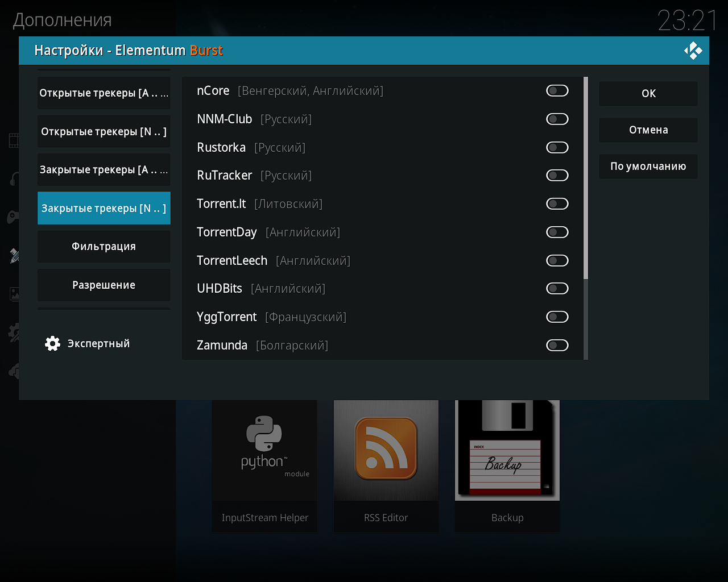Select the Закрытые трекеры [N..] category

pyautogui.click(x=104, y=208)
